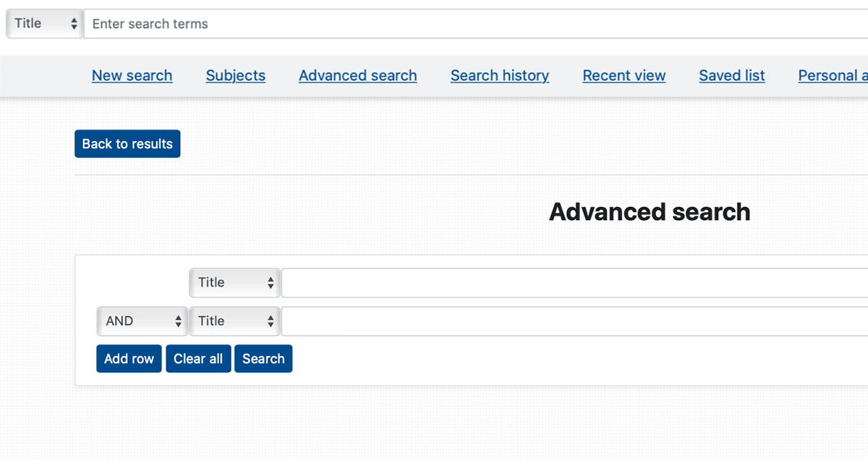
Task: Click the arrows on the top Title selector
Action: (x=74, y=24)
